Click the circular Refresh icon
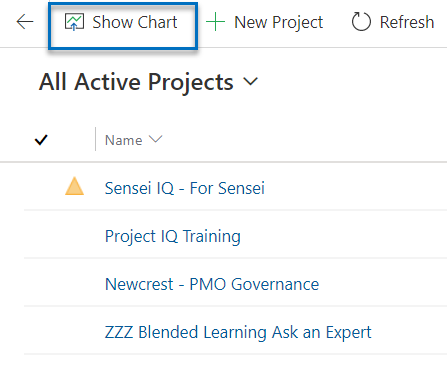This screenshot has width=447, height=373. click(361, 22)
